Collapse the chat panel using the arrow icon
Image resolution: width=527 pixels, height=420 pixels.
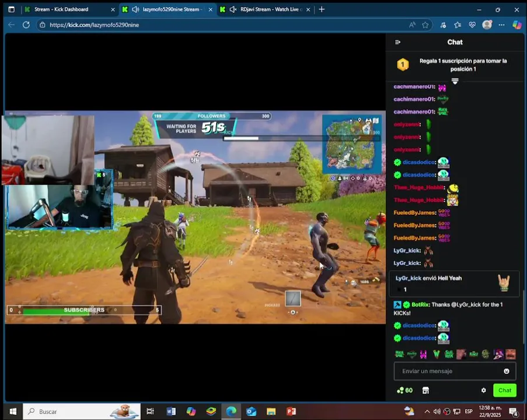coord(397,42)
